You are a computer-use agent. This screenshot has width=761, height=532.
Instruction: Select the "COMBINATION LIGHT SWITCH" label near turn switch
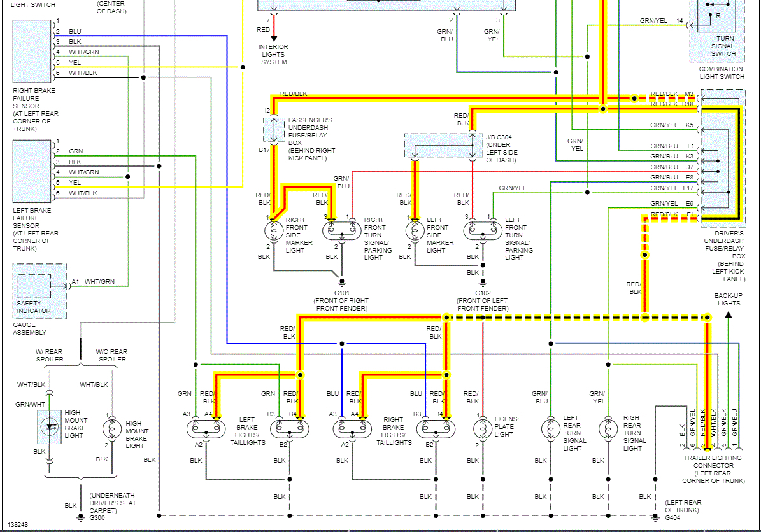click(x=722, y=73)
